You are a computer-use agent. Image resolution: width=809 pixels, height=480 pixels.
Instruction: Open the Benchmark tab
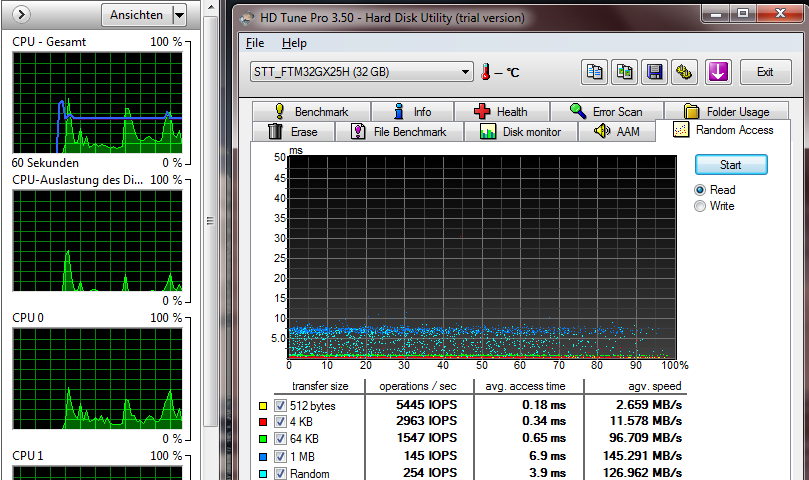[311, 111]
